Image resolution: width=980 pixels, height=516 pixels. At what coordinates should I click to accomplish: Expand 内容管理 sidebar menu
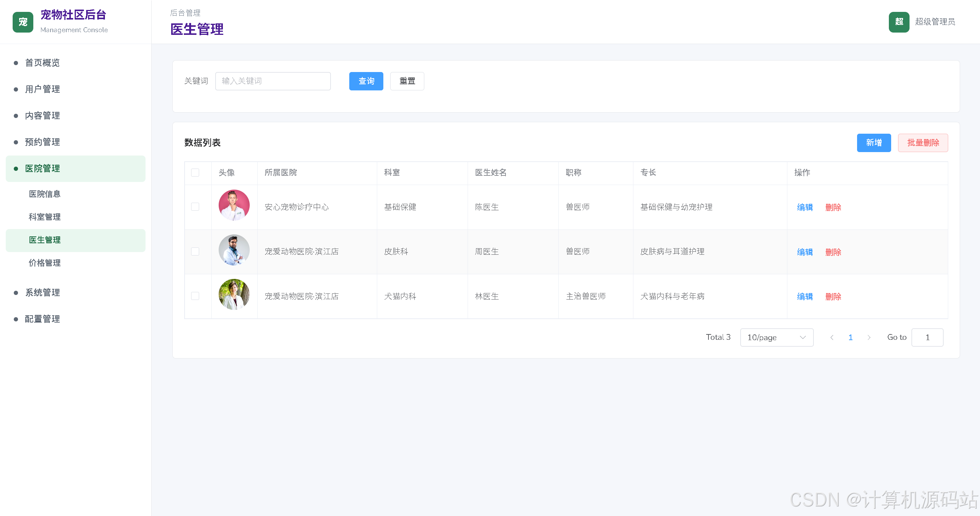75,116
